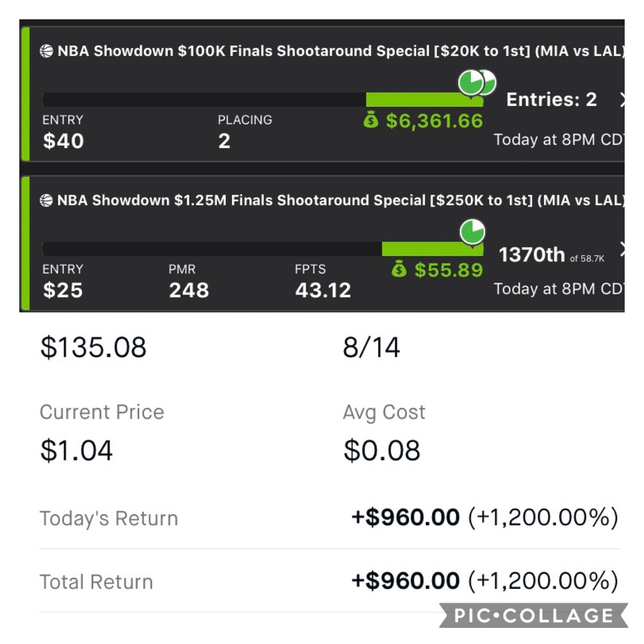Tap the Total Return row
The image size is (644, 644).
coord(329,581)
